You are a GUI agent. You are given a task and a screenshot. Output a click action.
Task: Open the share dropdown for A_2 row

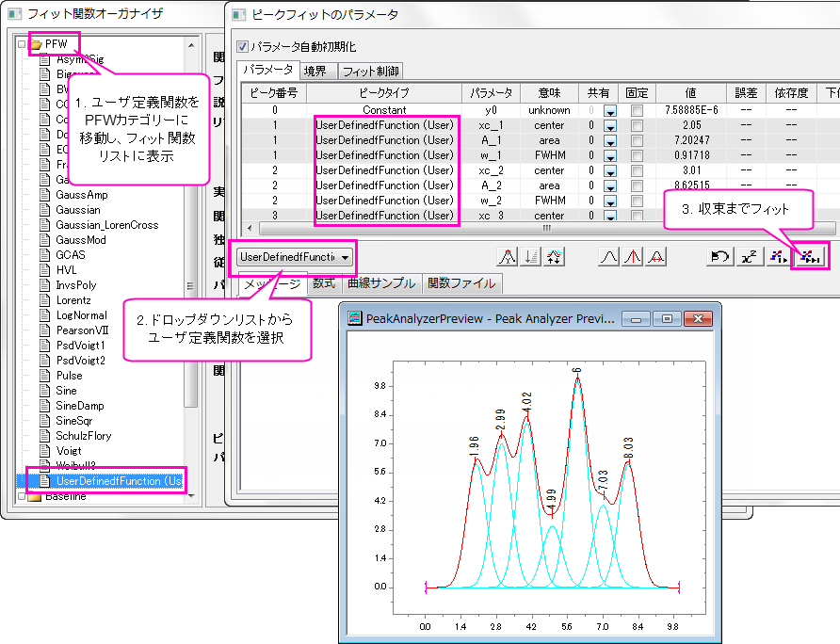[609, 185]
